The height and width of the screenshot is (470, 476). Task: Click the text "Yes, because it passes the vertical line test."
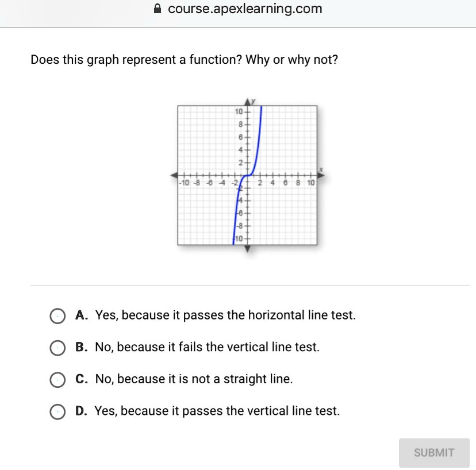217,411
